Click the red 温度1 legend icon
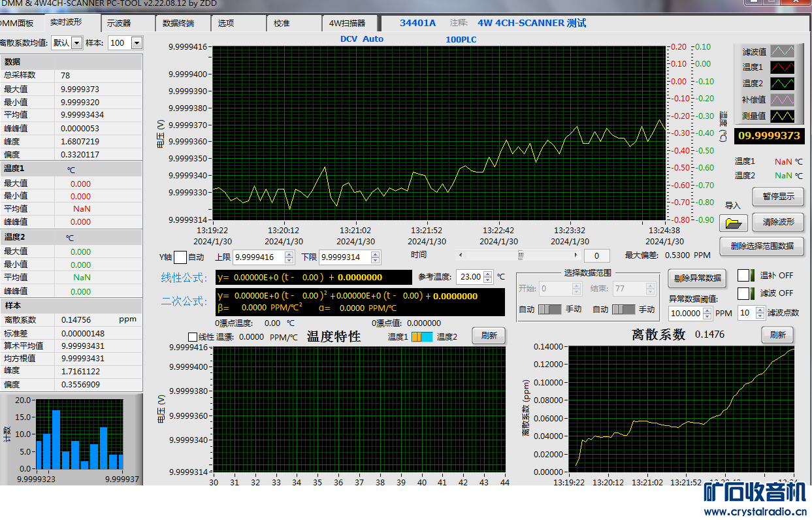Viewport: 812px width, 520px height. (782, 67)
